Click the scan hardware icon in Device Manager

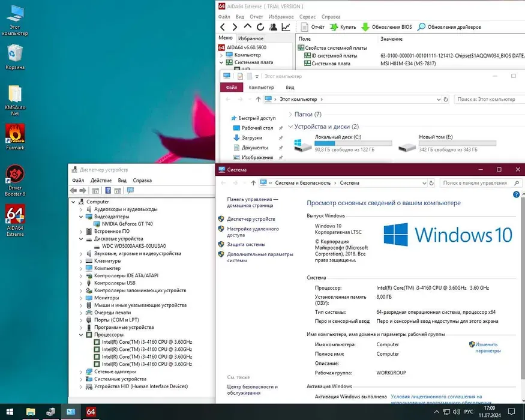tap(130, 191)
